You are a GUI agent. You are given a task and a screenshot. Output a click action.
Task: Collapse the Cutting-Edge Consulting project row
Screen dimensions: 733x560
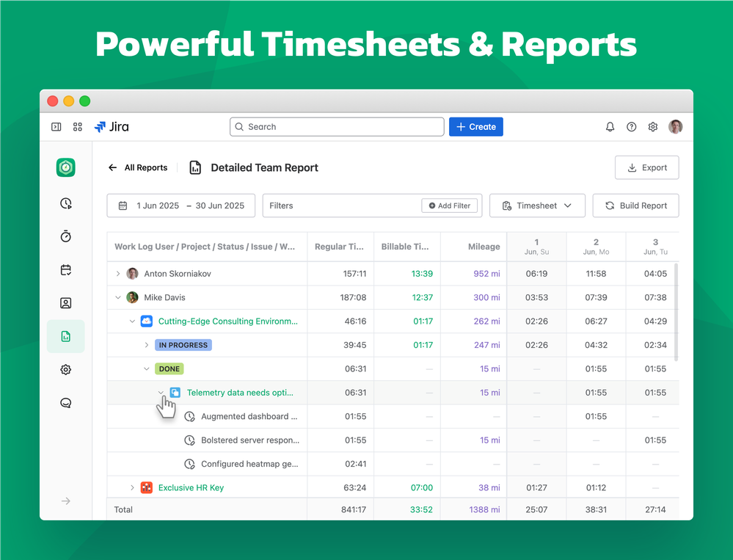coord(132,321)
